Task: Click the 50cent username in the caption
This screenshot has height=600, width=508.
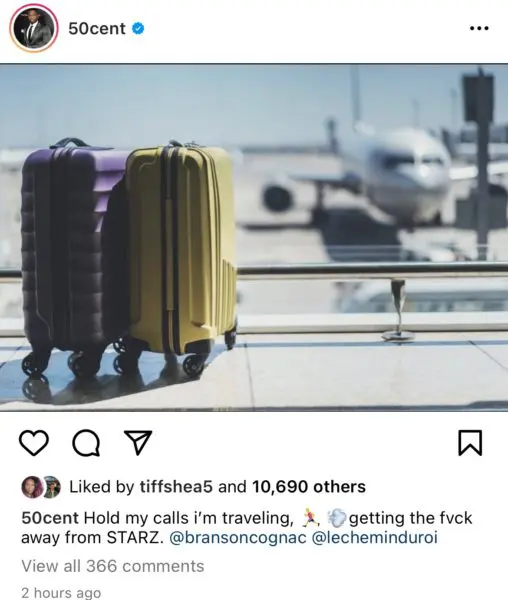Action: (x=50, y=518)
